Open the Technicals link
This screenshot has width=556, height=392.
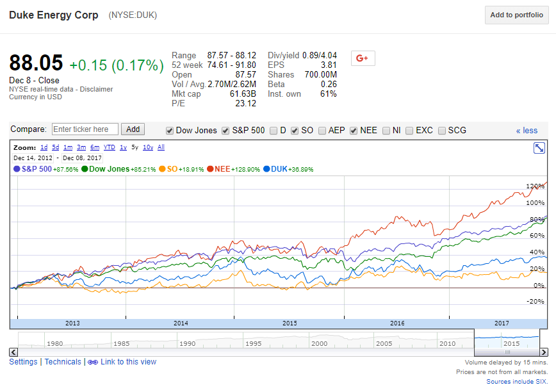(63, 362)
